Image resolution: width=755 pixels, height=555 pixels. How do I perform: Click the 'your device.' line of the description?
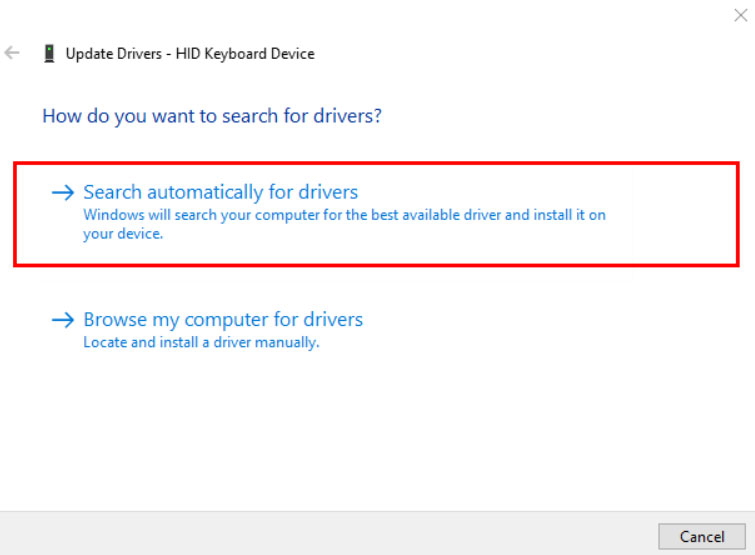pyautogui.click(x=123, y=234)
